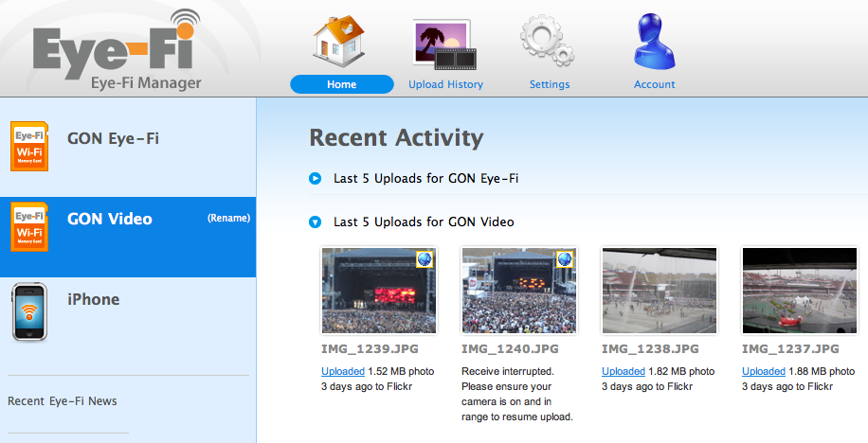Screen dimensions: 868x443
Task: Click Uploaded link under IMG_1239.JPG
Action: click(343, 372)
